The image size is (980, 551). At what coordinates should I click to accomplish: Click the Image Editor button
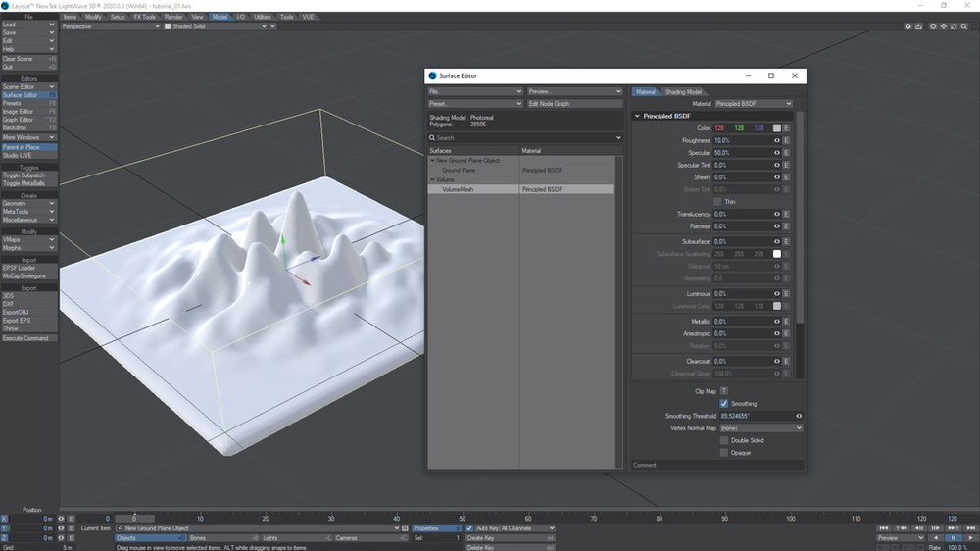coord(28,112)
